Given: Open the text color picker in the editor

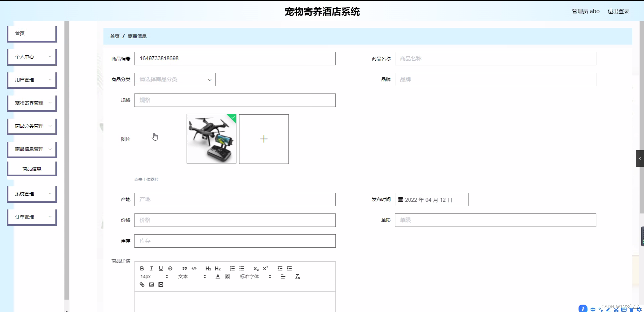Looking at the screenshot, I should [x=217, y=276].
